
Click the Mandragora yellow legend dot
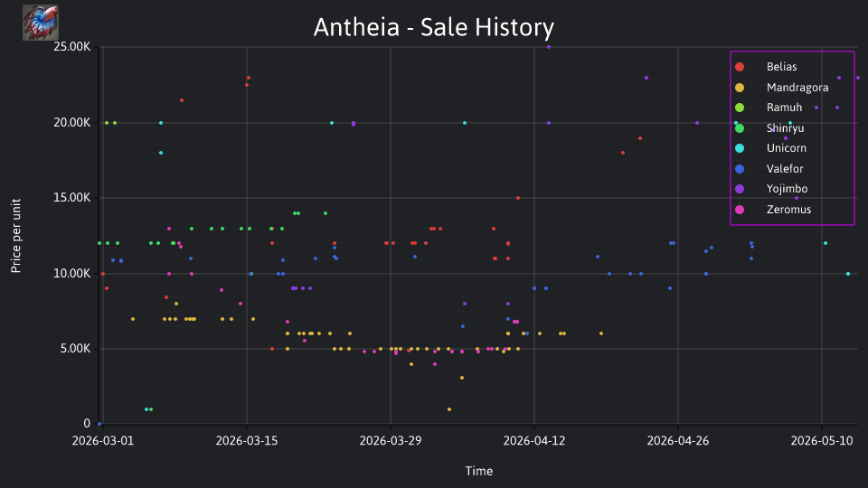pyautogui.click(x=740, y=88)
